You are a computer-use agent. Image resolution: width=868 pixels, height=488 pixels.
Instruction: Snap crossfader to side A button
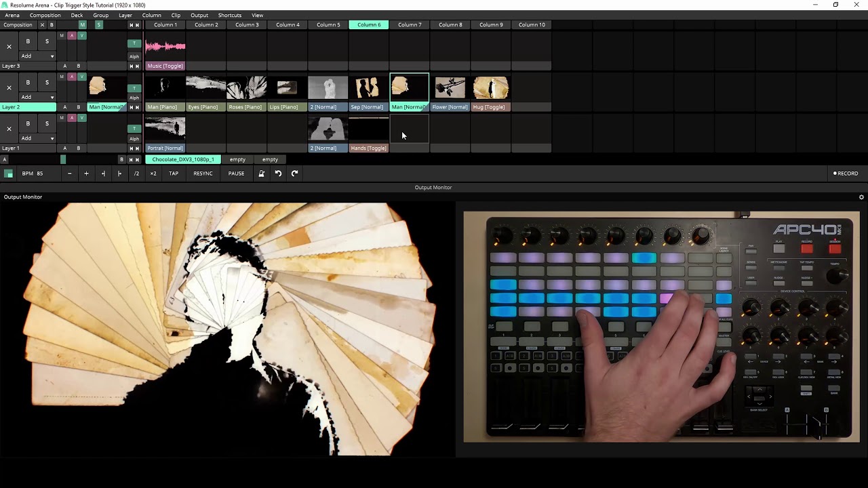click(5, 160)
